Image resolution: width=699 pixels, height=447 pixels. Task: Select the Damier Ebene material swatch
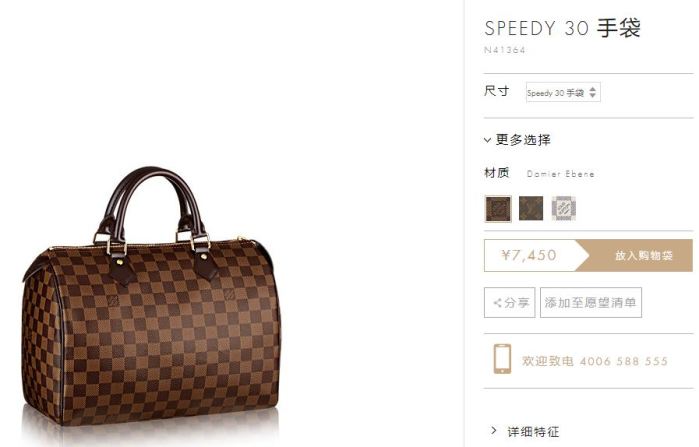498,209
